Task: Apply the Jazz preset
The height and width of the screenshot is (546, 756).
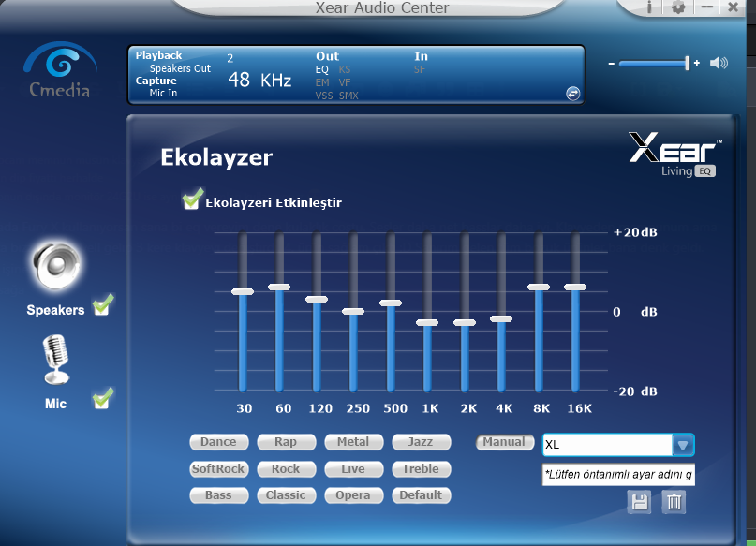Action: pyautogui.click(x=422, y=442)
